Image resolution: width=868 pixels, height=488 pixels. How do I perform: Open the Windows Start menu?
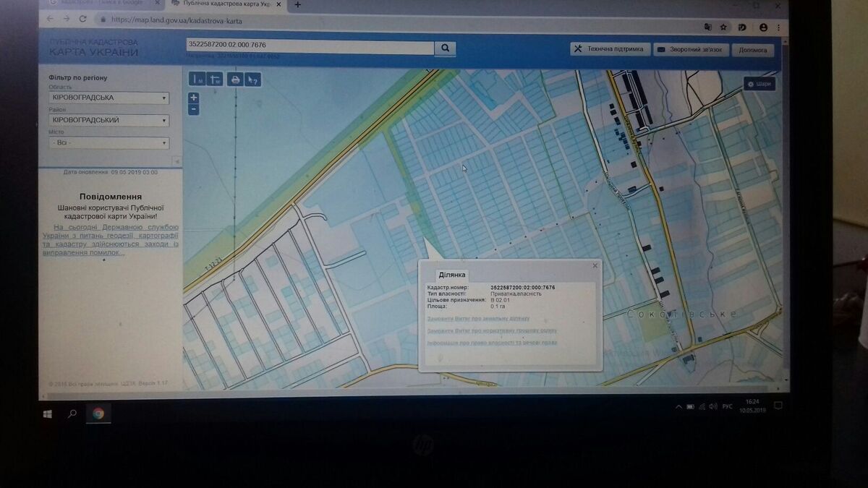click(48, 414)
